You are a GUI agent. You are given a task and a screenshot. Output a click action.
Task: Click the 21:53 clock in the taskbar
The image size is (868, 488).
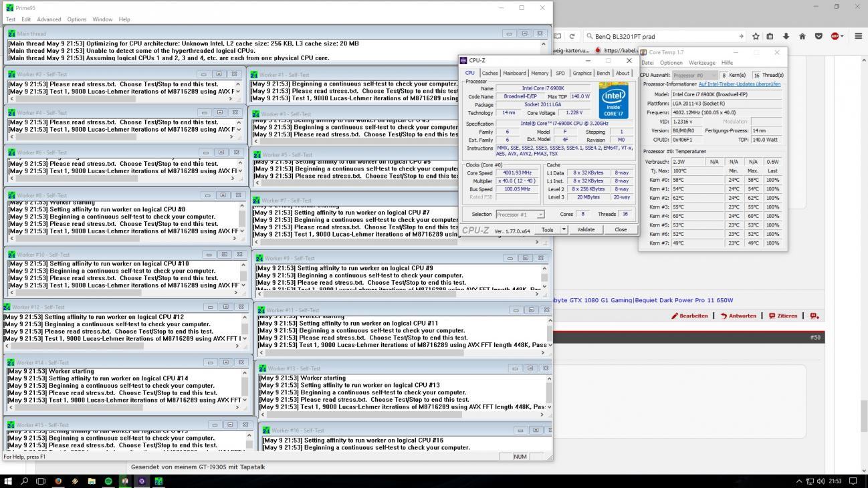click(835, 481)
